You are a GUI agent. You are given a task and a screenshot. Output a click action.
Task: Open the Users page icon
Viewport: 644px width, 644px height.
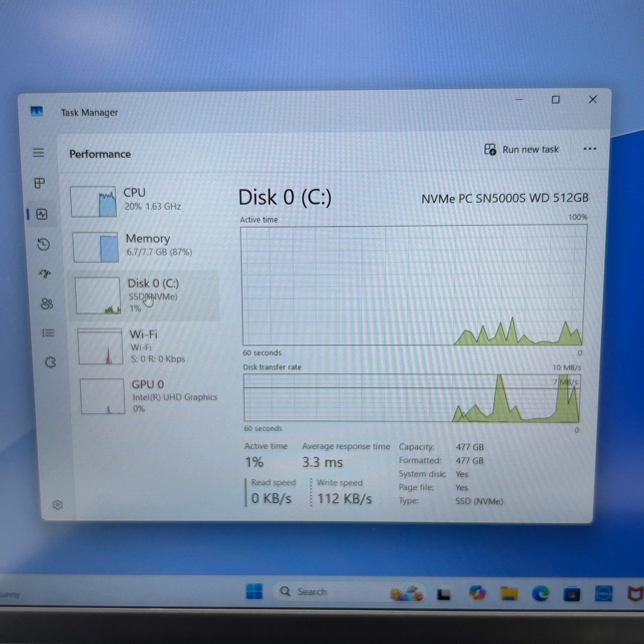(47, 303)
